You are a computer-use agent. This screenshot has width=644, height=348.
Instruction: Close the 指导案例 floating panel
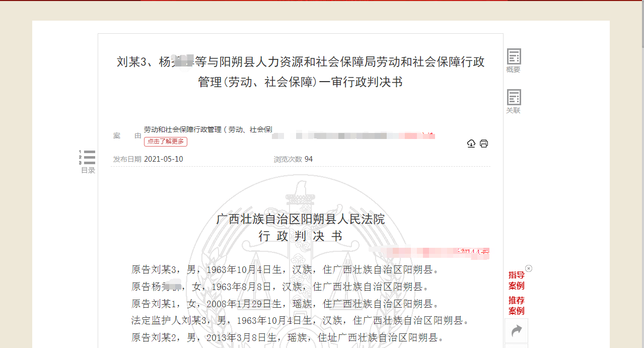(529, 268)
